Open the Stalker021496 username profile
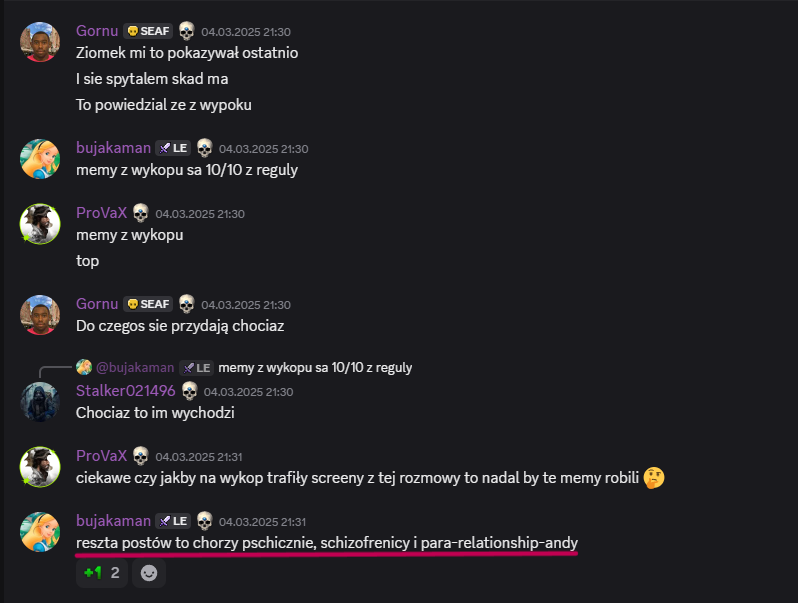This screenshot has width=798, height=603. tap(125, 391)
